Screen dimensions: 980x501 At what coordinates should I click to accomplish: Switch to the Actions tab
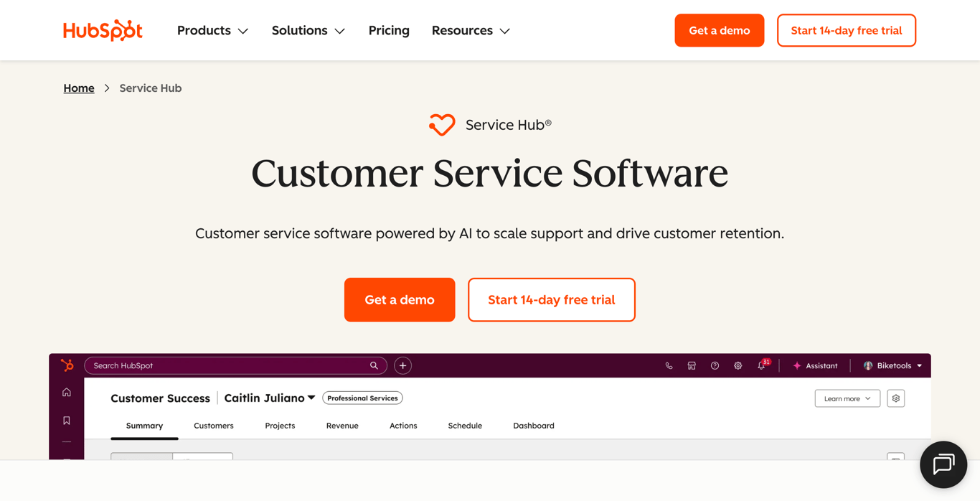pos(403,426)
